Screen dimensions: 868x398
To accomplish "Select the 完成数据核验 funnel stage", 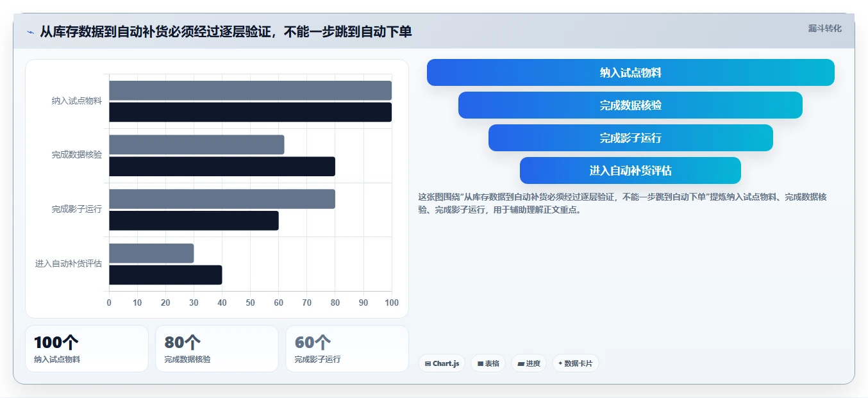I will coord(630,105).
